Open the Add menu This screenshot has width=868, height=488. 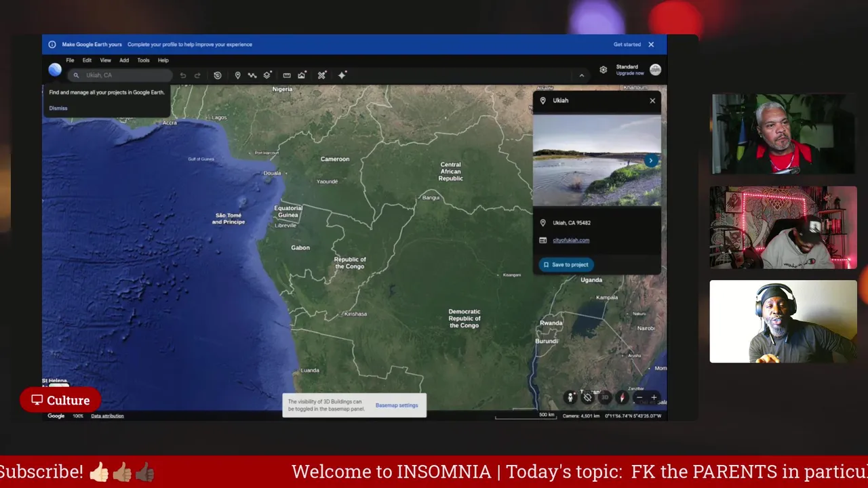(x=124, y=60)
